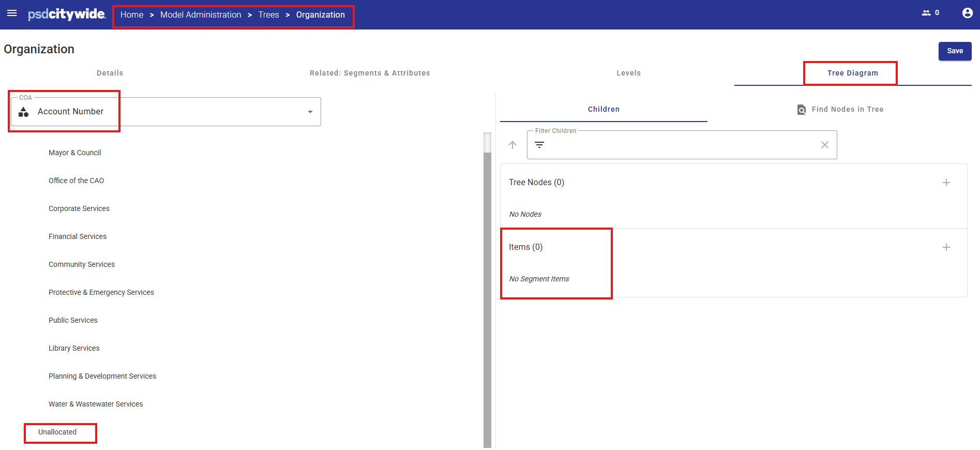Go up one level with arrow
The image size is (980, 450).
click(x=512, y=145)
